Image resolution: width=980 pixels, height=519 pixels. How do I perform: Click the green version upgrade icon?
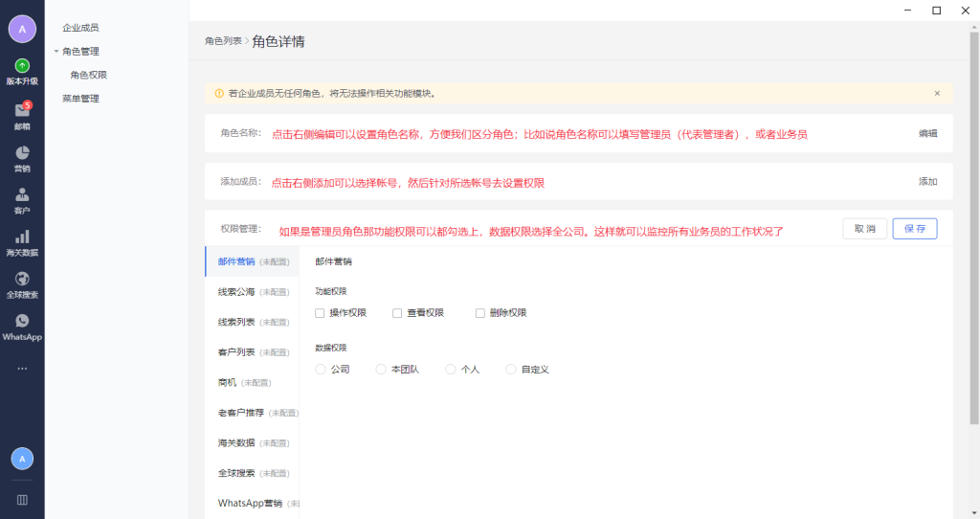pos(22,66)
